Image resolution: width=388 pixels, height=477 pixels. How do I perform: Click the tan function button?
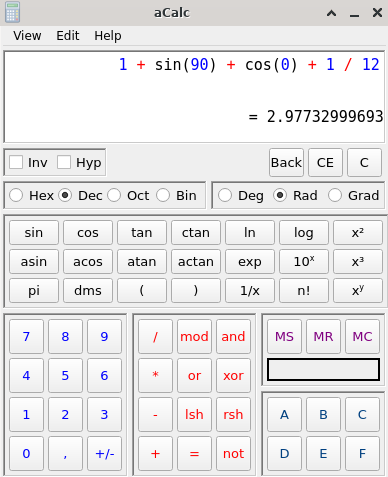(x=142, y=233)
